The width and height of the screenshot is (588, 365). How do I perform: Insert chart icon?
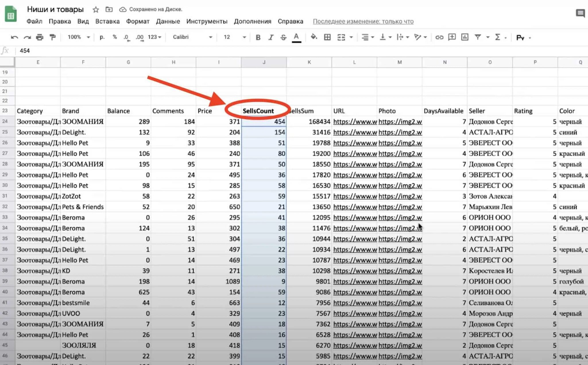[465, 37]
